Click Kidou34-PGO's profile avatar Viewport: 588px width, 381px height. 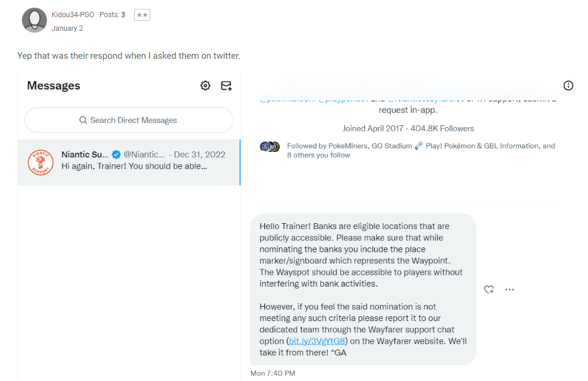tap(34, 20)
